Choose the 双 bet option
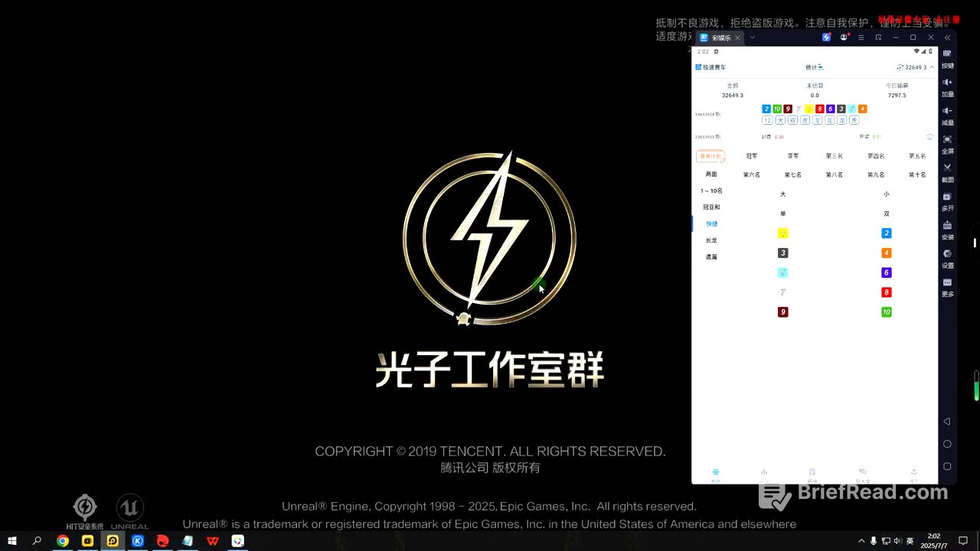This screenshot has height=551, width=980. click(x=887, y=214)
